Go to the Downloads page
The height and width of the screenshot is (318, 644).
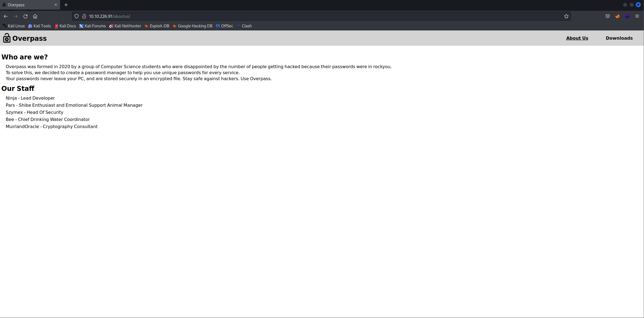click(x=619, y=38)
